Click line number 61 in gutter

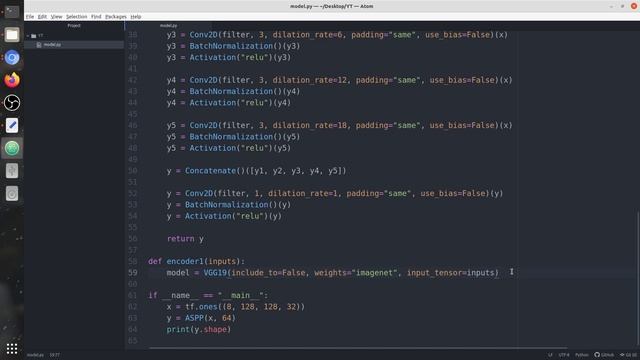[x=133, y=295]
